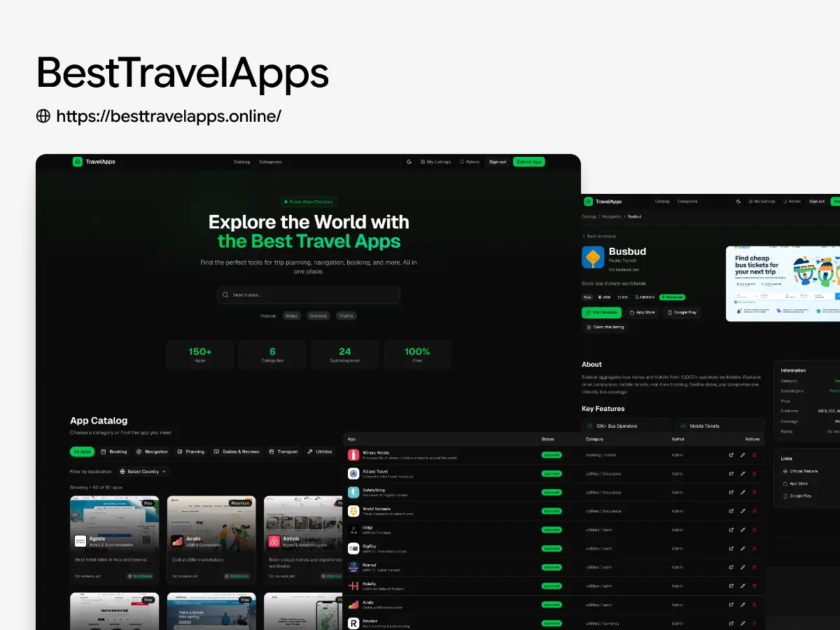The height and width of the screenshot is (630, 840).
Task: Click the Holafly app icon
Action: click(x=352, y=584)
